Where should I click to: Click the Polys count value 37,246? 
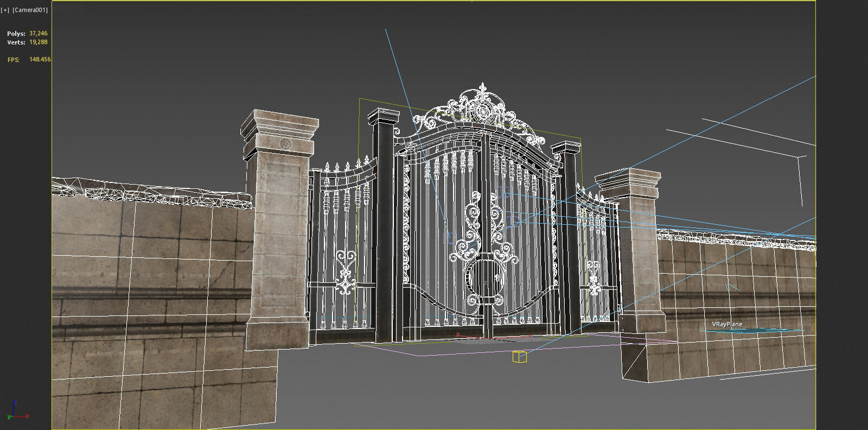[x=39, y=34]
